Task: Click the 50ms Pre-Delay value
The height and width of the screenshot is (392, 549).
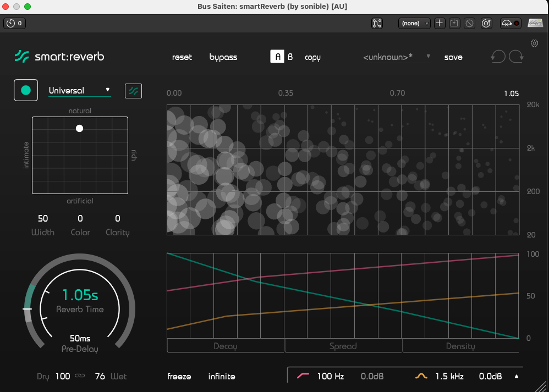Action: 80,338
